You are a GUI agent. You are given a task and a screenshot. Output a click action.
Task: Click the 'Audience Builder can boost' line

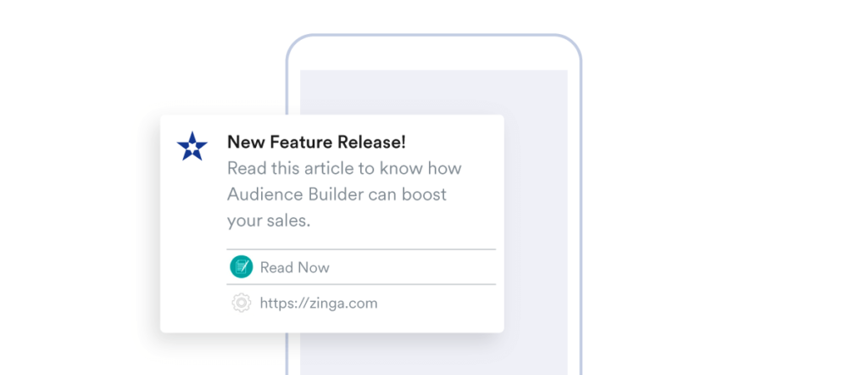pyautogui.click(x=337, y=195)
